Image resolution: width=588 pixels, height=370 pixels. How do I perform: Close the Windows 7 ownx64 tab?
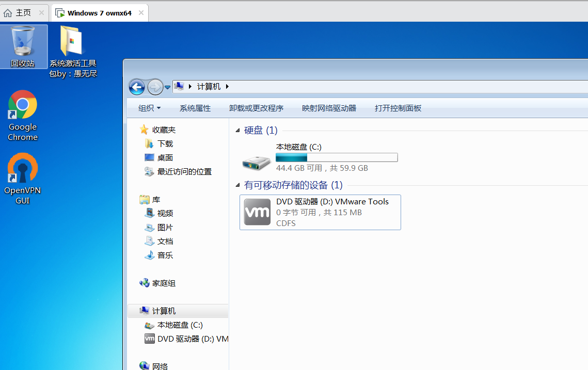pyautogui.click(x=141, y=13)
